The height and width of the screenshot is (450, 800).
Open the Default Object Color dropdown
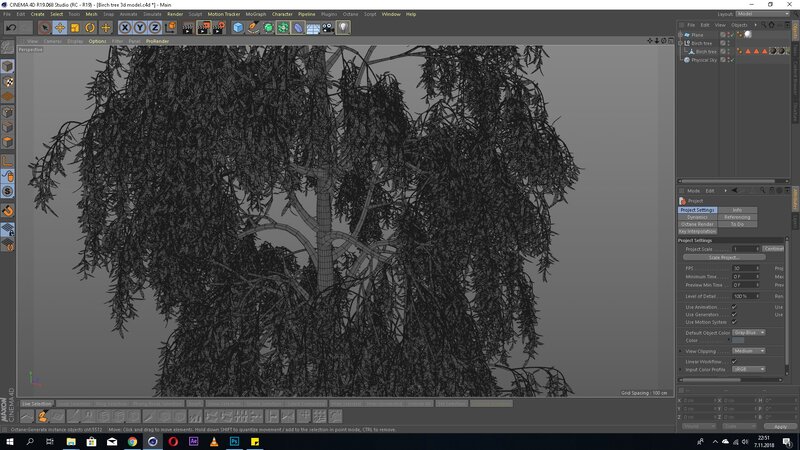(x=748, y=332)
